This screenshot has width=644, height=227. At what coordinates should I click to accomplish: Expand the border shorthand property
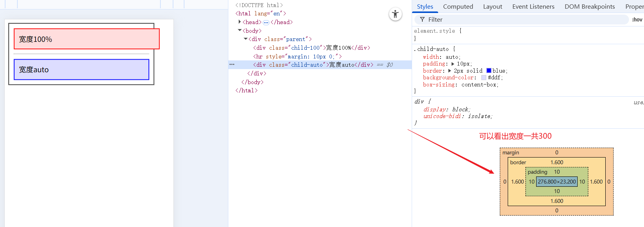click(x=450, y=71)
